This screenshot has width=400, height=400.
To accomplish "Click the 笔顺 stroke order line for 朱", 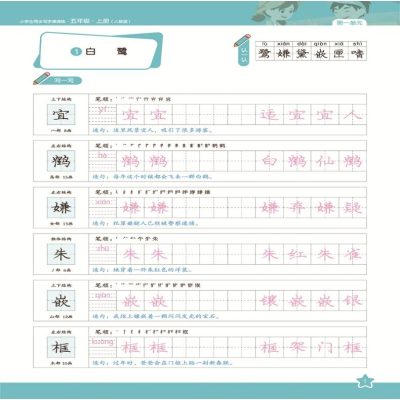I will coord(127,239).
